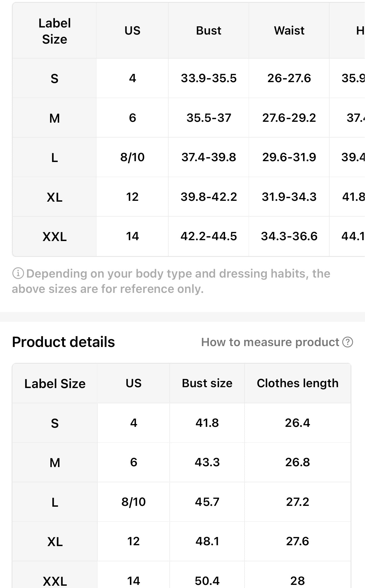
Task: Open How to measure product link
Action: 277,342
